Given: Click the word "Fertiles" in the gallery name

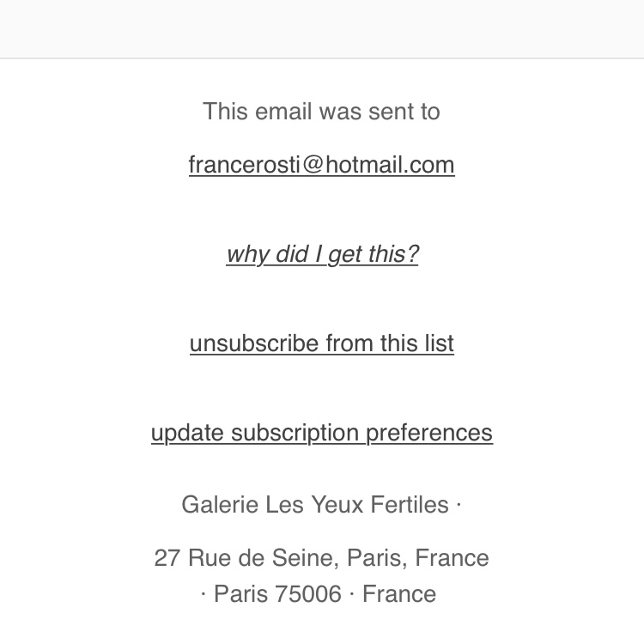Looking at the screenshot, I should click(410, 505).
